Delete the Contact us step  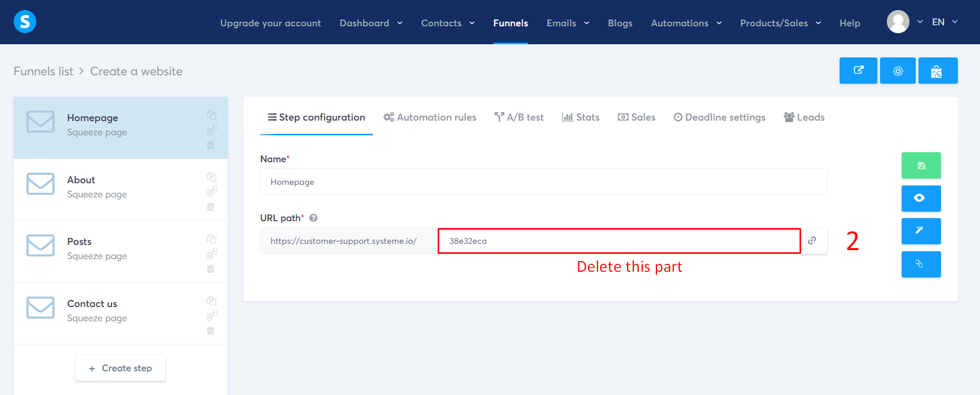tap(210, 331)
